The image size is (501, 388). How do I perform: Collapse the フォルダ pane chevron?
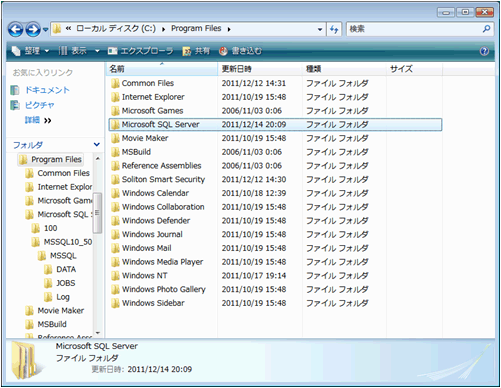coord(97,145)
